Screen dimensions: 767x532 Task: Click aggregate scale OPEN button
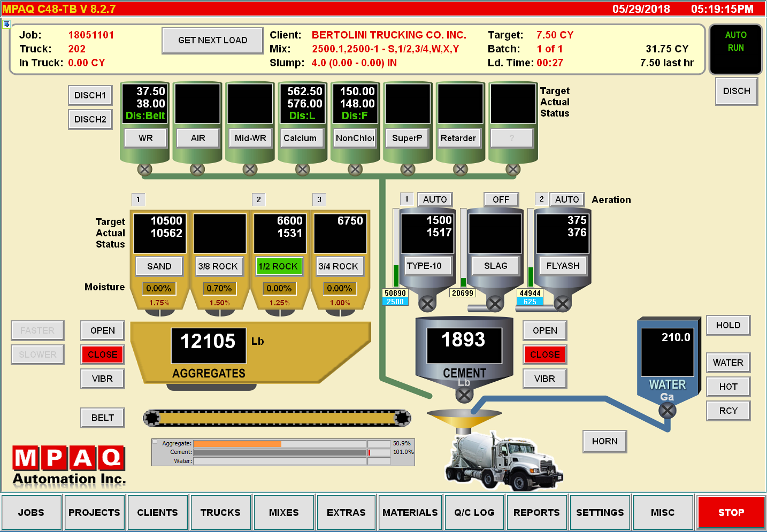click(x=103, y=330)
